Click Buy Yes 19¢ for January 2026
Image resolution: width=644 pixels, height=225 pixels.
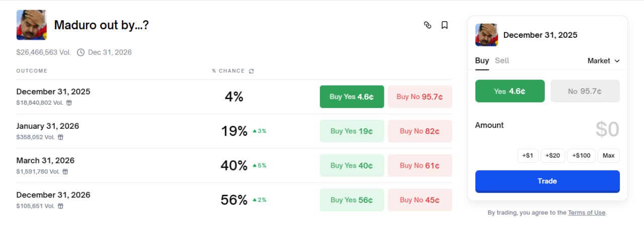(x=352, y=131)
